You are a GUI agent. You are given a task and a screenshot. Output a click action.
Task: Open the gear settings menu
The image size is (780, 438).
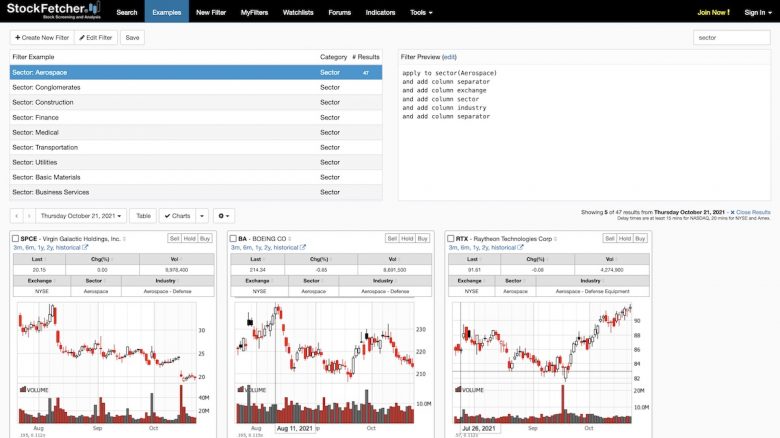[x=224, y=216]
